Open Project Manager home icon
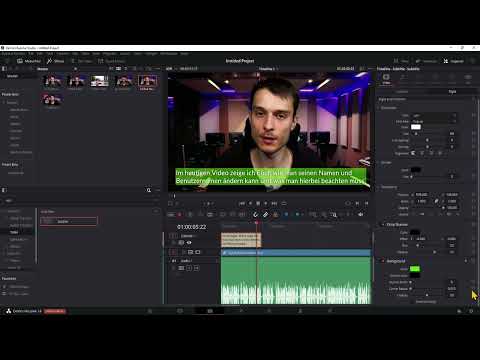The width and height of the screenshot is (480, 360). [459, 311]
